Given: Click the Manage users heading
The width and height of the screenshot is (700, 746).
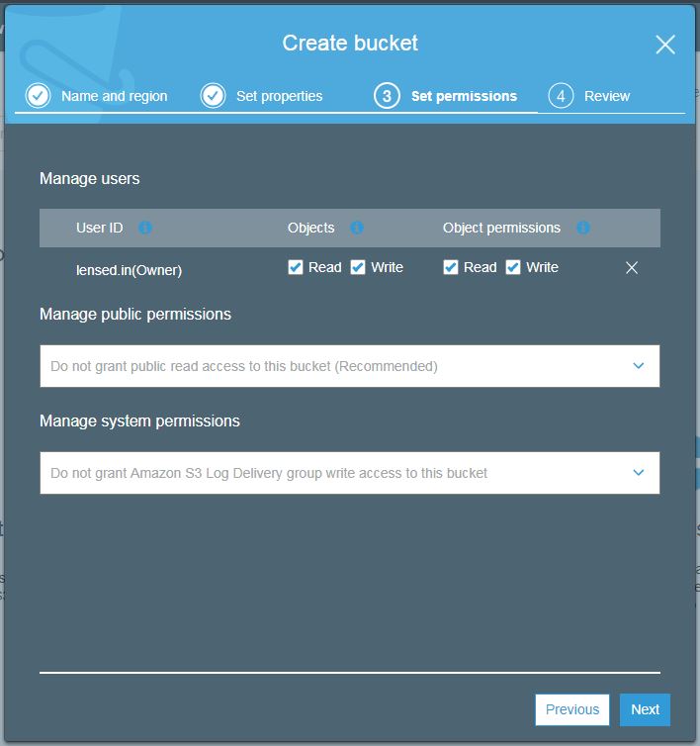Looking at the screenshot, I should [x=89, y=179].
